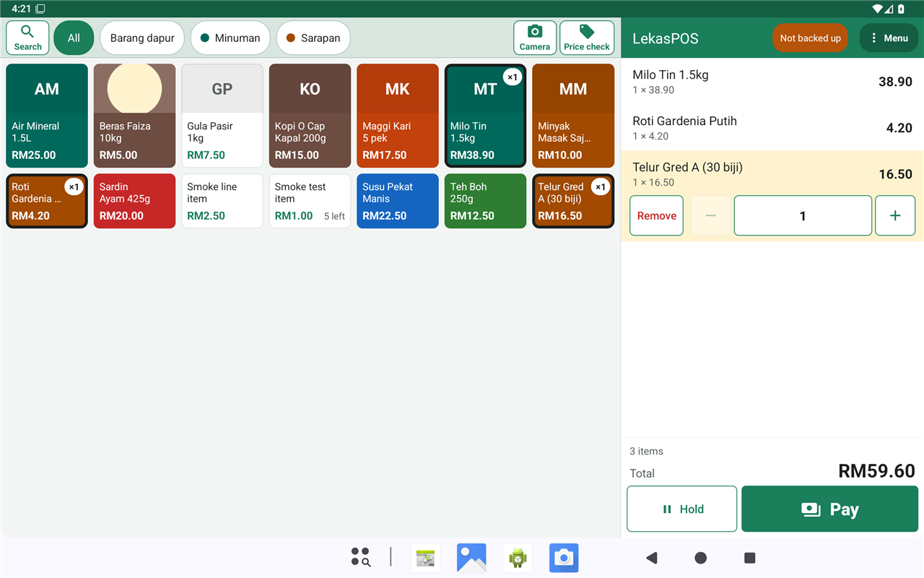
Task: Tap the Android back navigation button
Action: point(652,558)
